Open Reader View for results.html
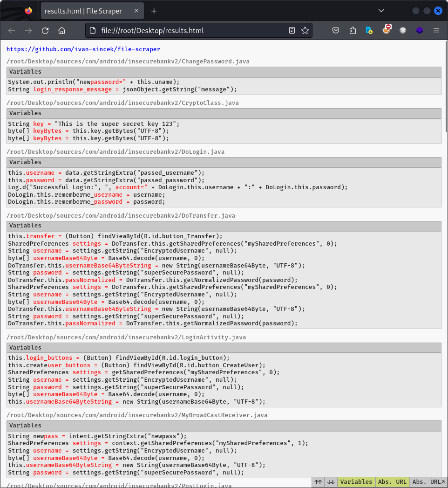 [292, 30]
